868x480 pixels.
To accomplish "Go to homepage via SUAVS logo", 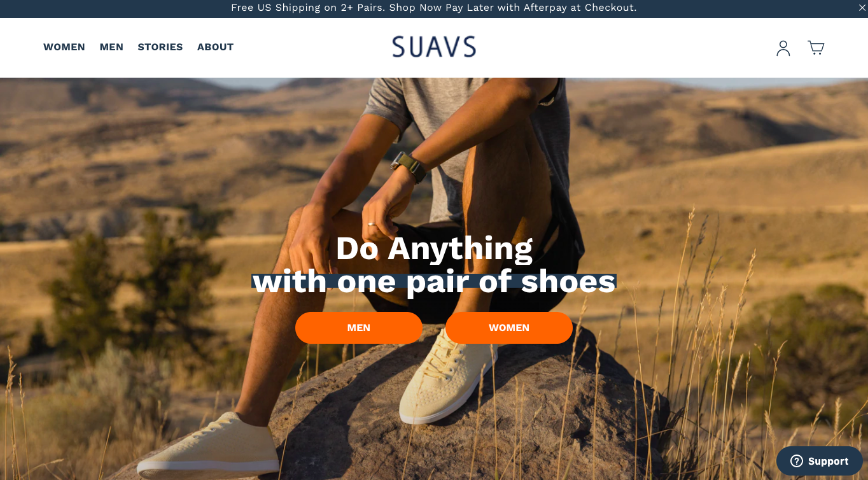I will tap(434, 47).
